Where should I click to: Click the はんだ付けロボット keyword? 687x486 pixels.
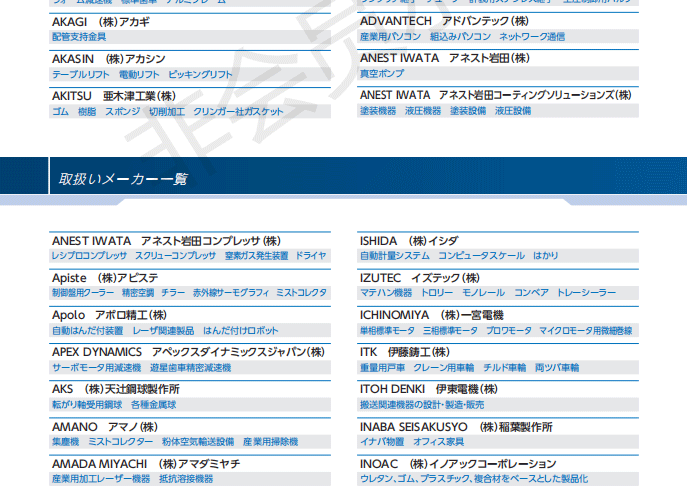tap(241, 330)
